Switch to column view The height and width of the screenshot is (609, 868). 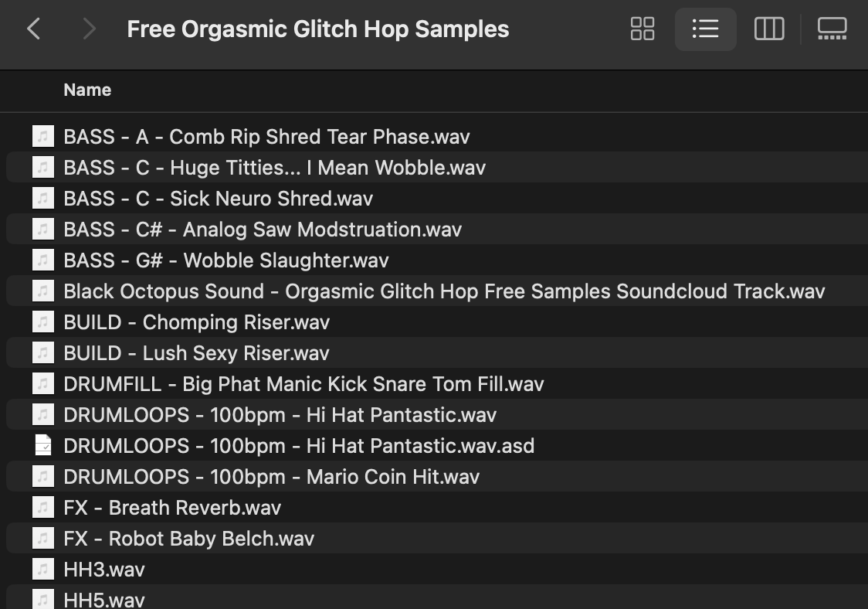click(x=769, y=29)
